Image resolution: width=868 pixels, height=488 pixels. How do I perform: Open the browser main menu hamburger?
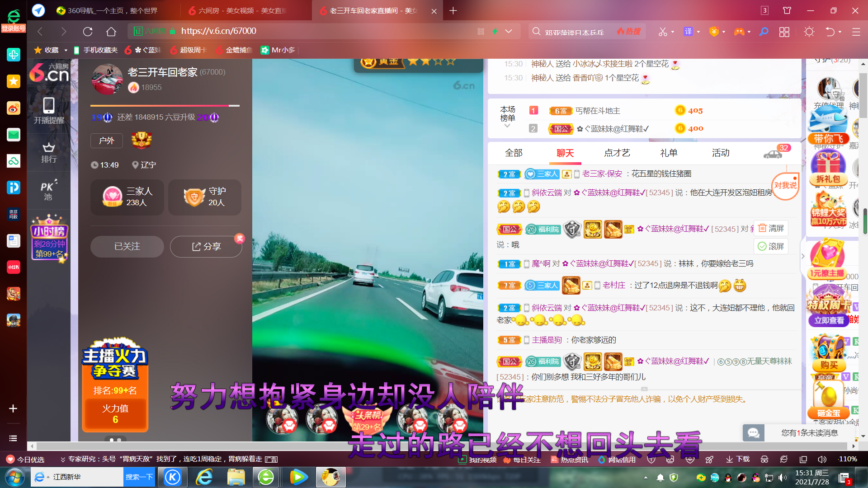coord(856,32)
